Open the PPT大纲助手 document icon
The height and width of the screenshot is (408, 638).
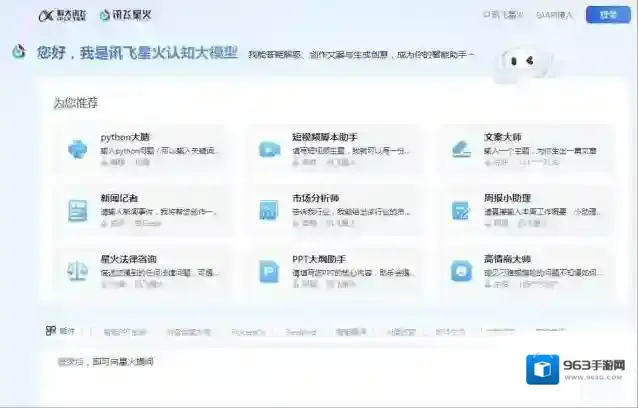coord(269,271)
